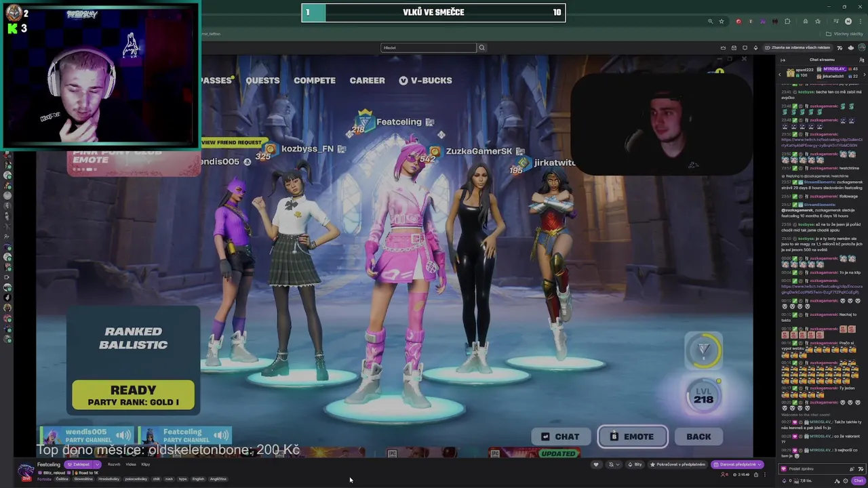Open the Klipy clips tab
The image size is (868, 488).
[146, 464]
